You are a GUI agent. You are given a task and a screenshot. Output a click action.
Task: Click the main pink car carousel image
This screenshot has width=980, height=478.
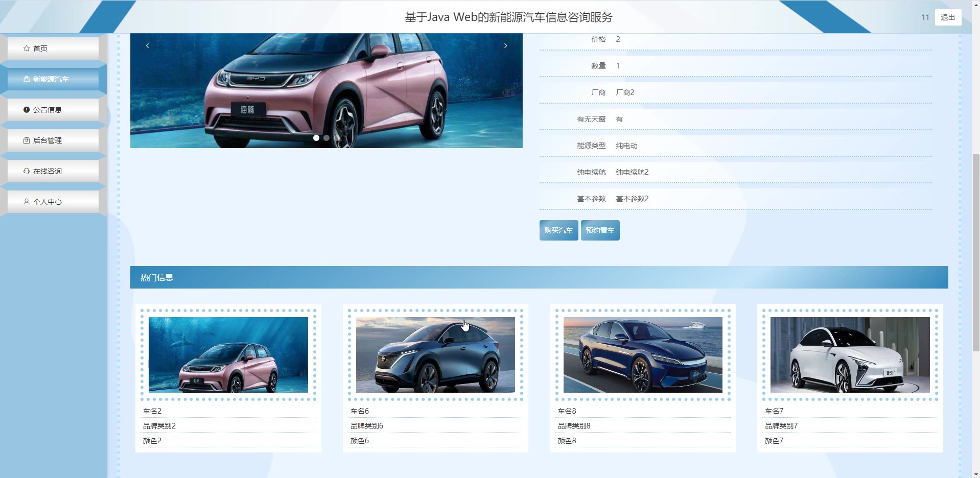click(326, 91)
